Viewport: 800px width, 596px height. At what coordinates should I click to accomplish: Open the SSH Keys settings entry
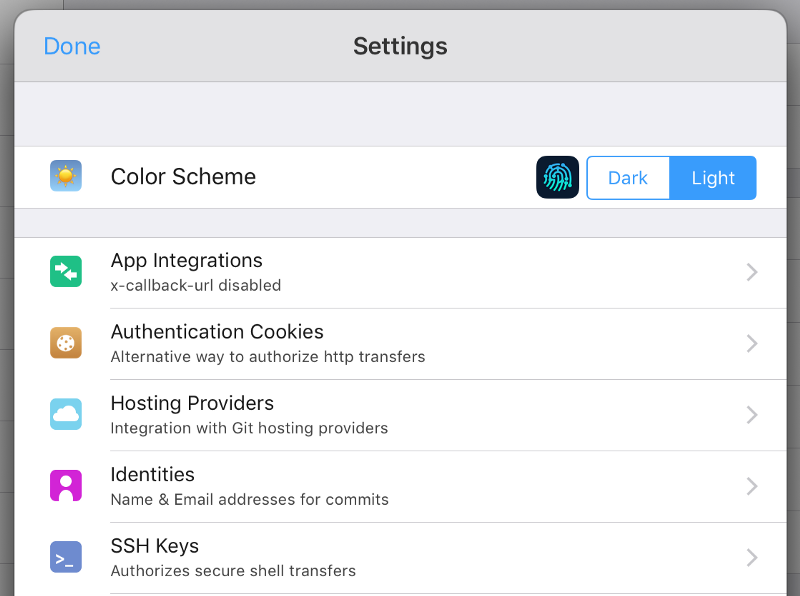point(401,558)
